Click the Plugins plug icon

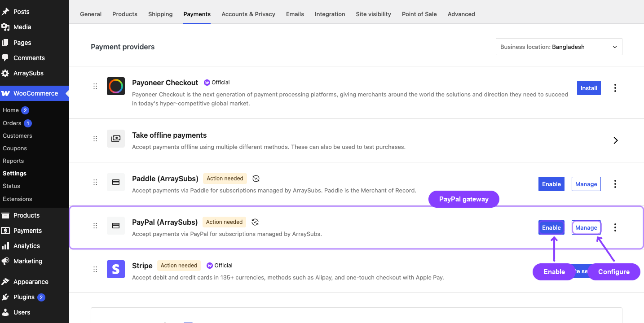point(5,297)
